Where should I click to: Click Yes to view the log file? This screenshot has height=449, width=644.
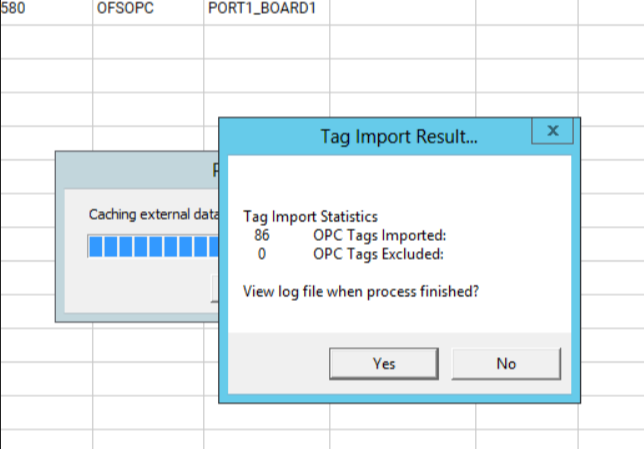pyautogui.click(x=384, y=363)
